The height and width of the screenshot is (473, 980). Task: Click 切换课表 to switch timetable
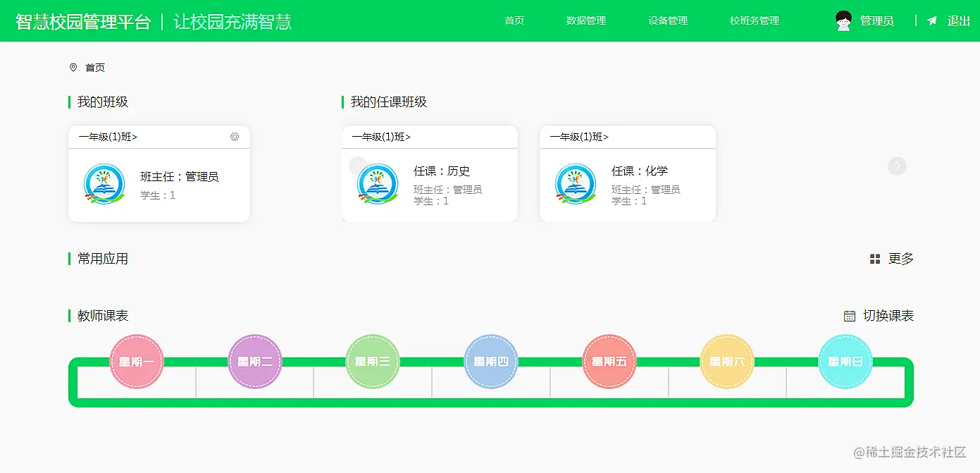click(x=888, y=315)
